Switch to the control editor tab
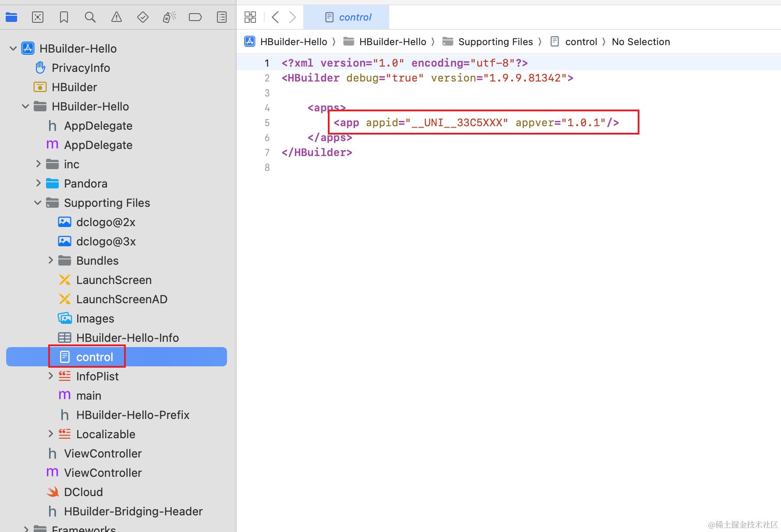781x532 pixels. coord(346,17)
